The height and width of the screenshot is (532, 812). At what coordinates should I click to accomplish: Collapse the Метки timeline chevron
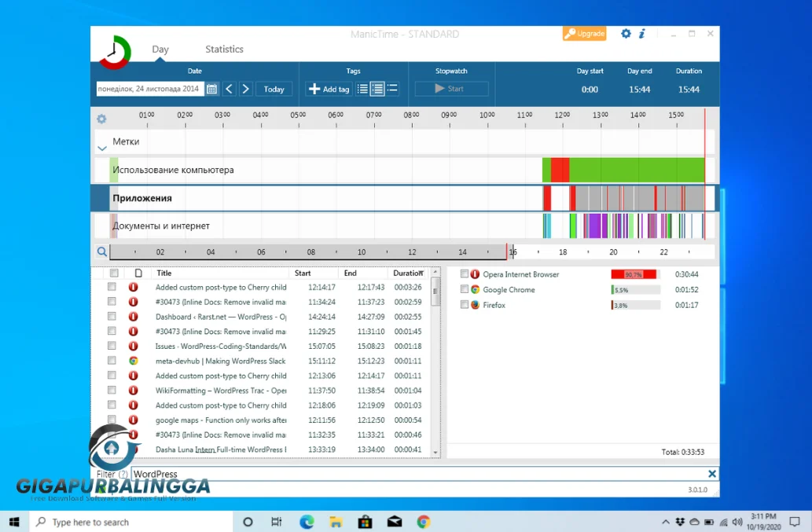(101, 148)
